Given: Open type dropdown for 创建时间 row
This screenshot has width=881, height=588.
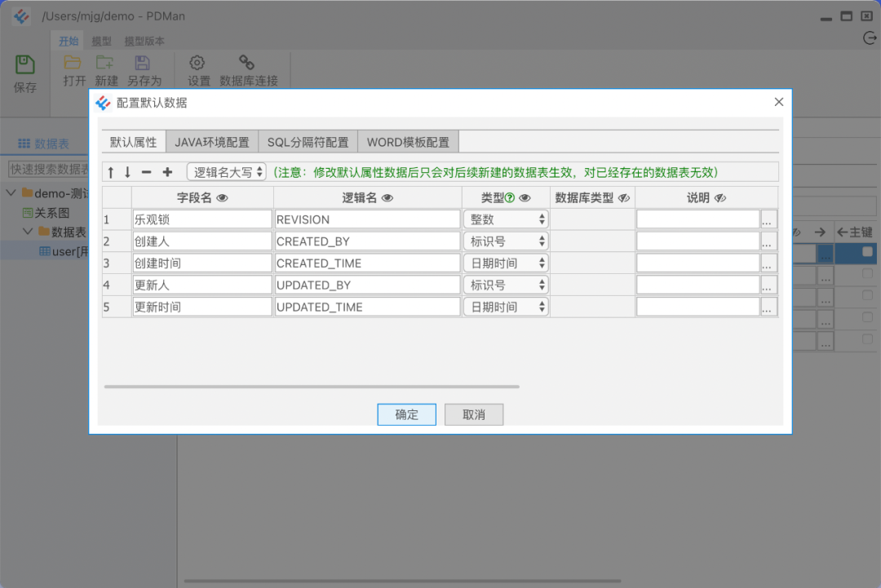Looking at the screenshot, I should (506, 263).
